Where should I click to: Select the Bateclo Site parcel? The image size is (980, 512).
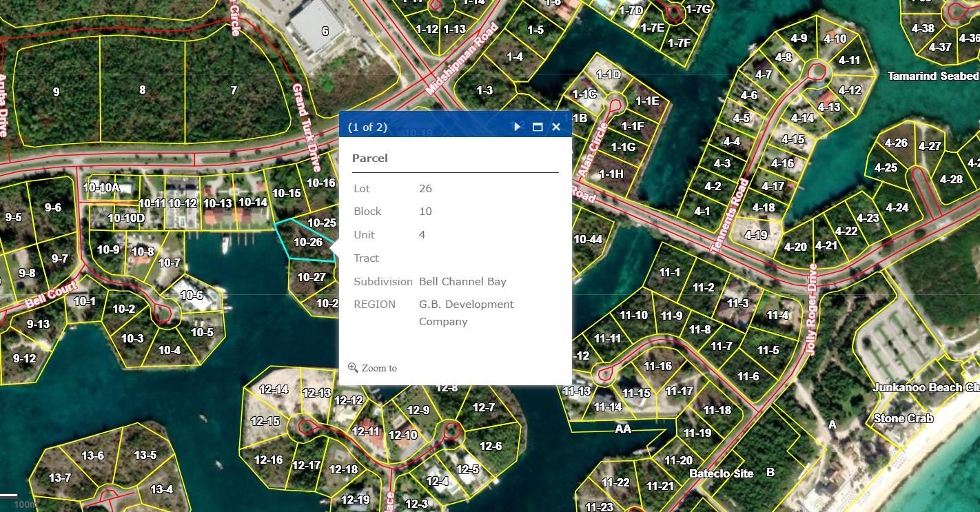pos(722,473)
